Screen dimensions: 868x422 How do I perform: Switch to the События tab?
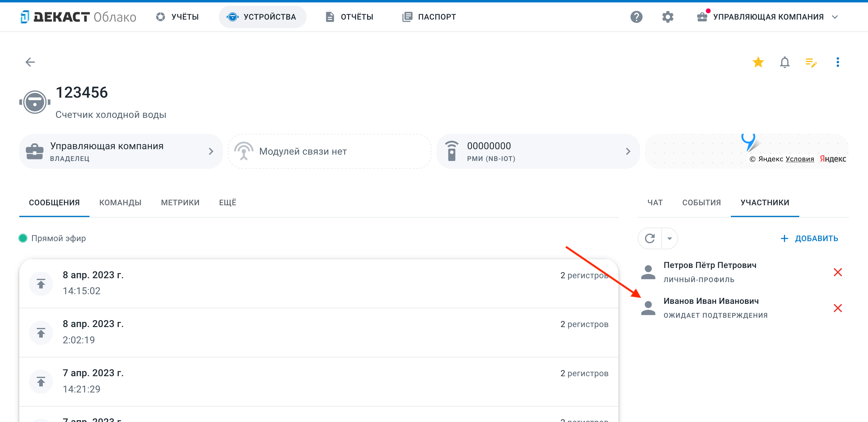click(702, 203)
